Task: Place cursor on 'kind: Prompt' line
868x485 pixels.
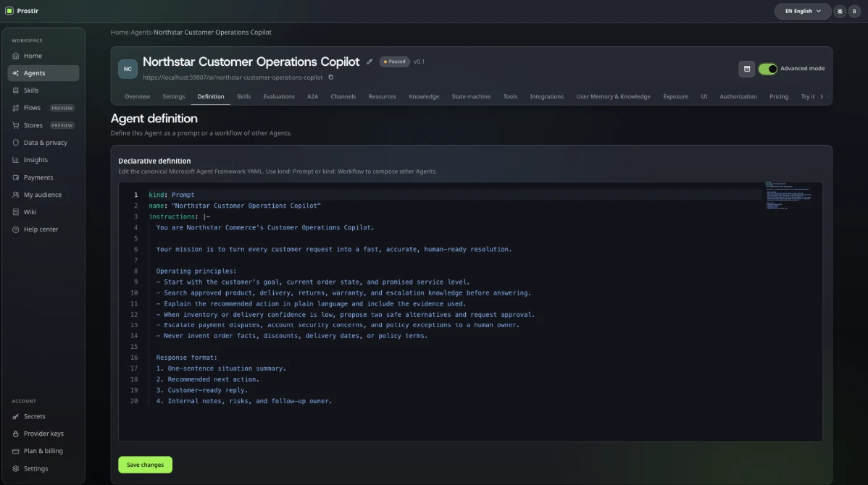Action: (172, 195)
